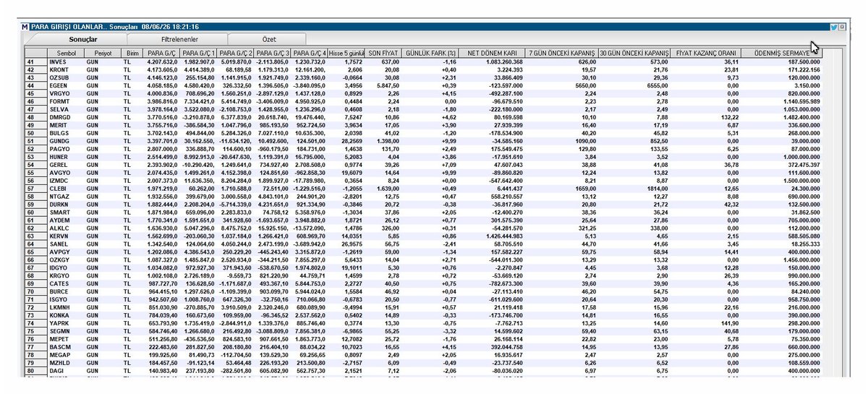
Task: Click EGEEN last price 5.847,50
Action: point(387,85)
